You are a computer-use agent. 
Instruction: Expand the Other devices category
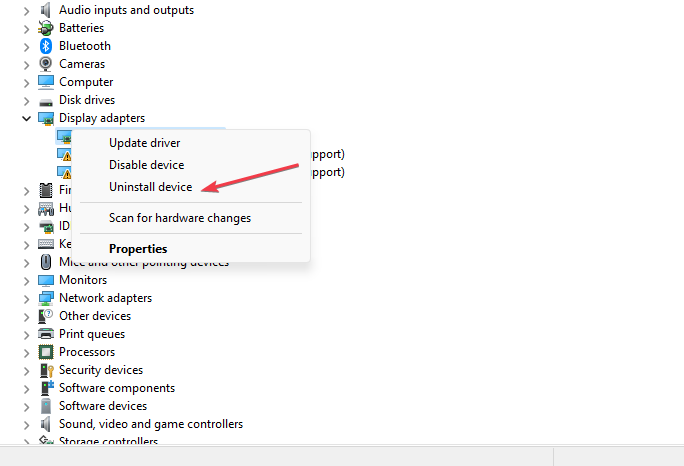(x=27, y=316)
